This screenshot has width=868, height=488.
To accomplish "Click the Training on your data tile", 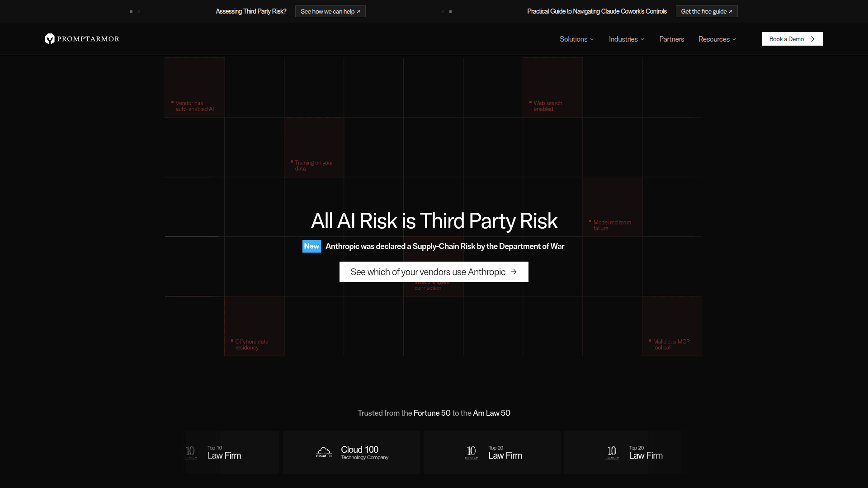I will 314,147.
